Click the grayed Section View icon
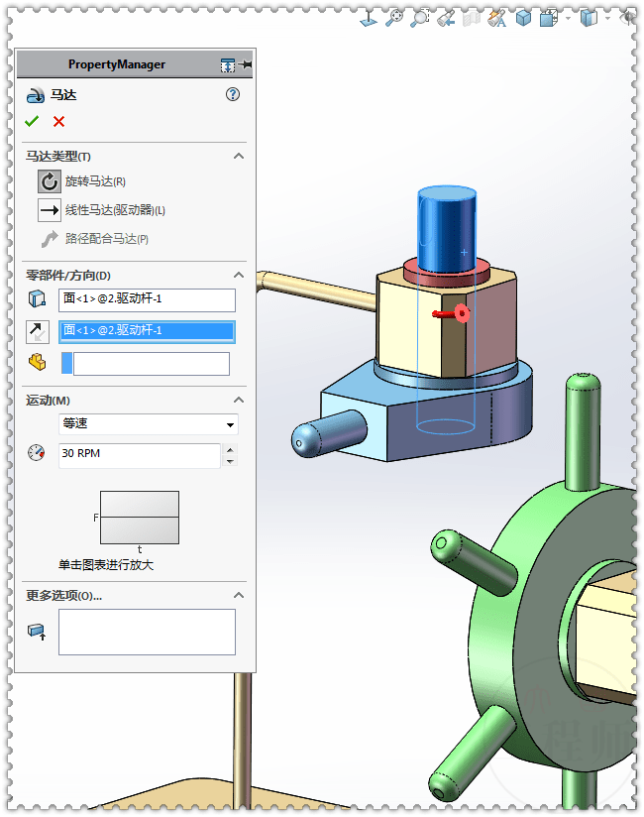644x817 pixels. tap(472, 19)
